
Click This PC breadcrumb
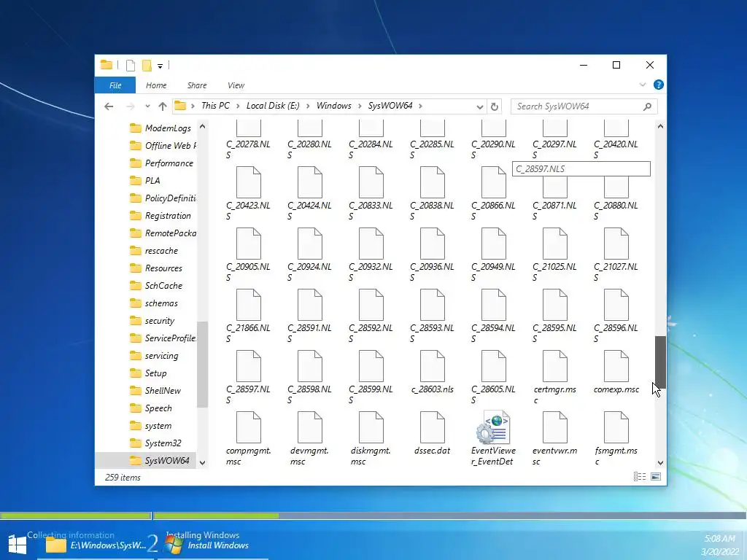click(215, 106)
